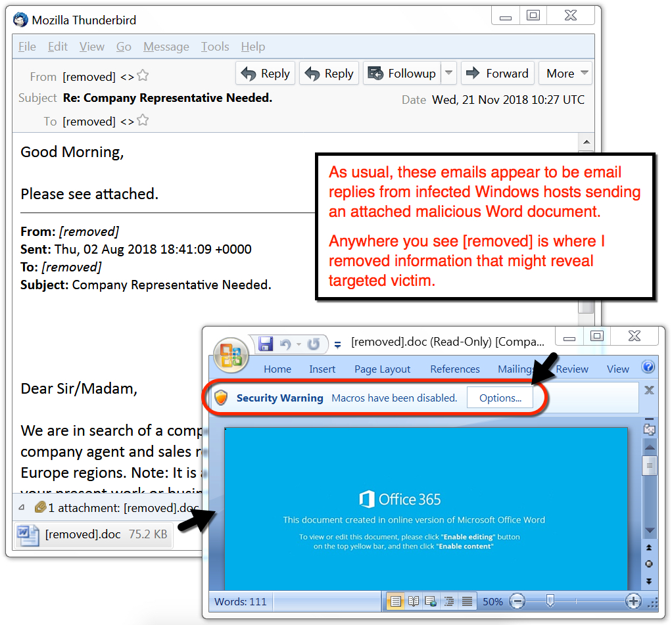Star the recipient in the To line
The height and width of the screenshot is (625, 672).
(143, 120)
